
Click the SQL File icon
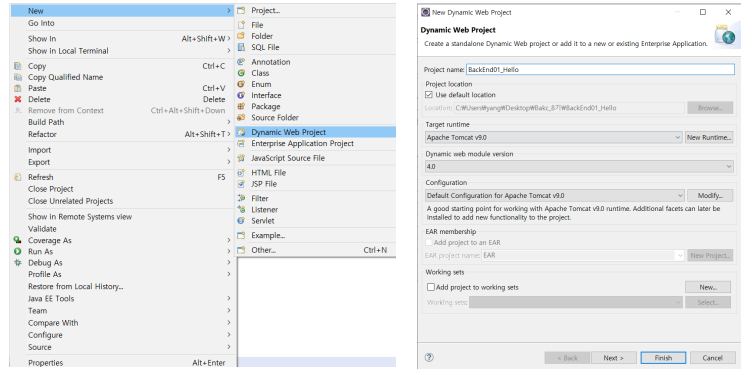click(x=242, y=47)
